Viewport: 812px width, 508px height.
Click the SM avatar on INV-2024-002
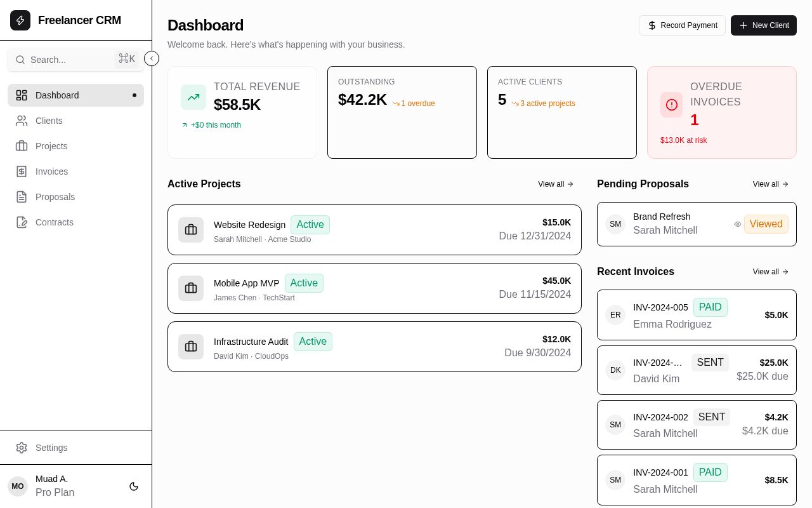click(615, 425)
